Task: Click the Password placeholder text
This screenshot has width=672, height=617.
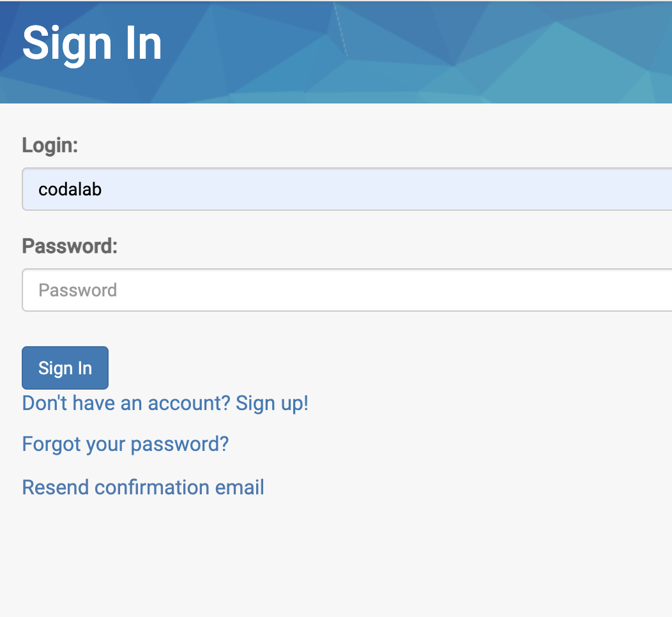Action: 77,290
